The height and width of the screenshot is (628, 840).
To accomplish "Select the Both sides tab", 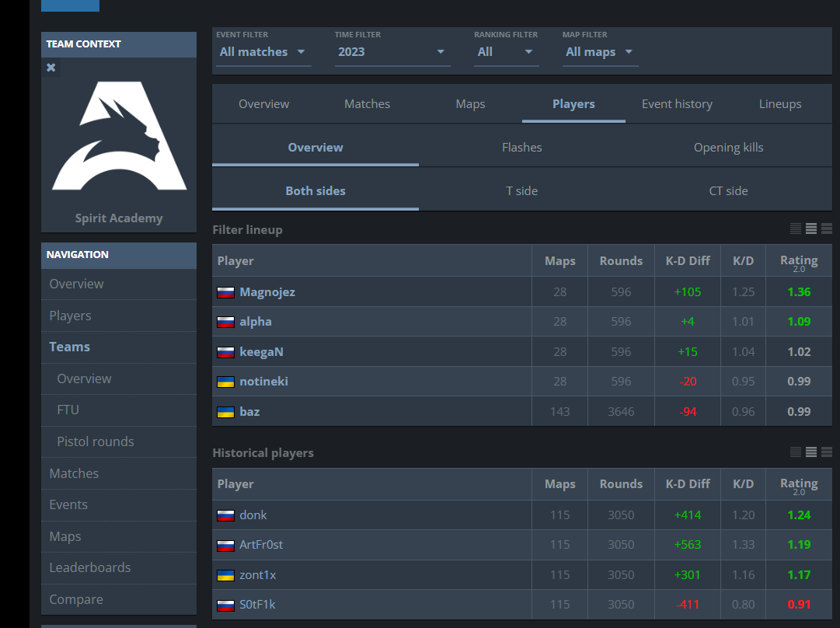I will tap(315, 190).
